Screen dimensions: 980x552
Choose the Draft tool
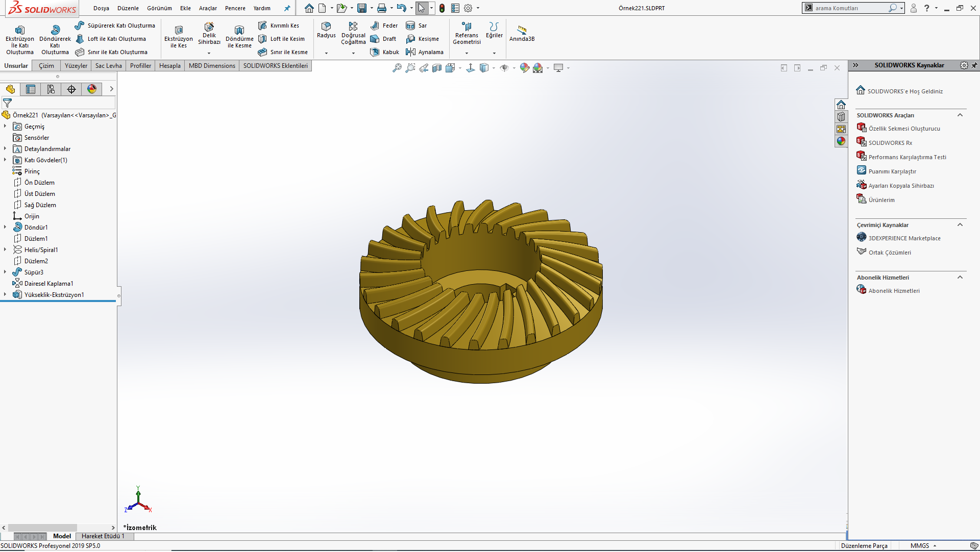click(x=383, y=39)
